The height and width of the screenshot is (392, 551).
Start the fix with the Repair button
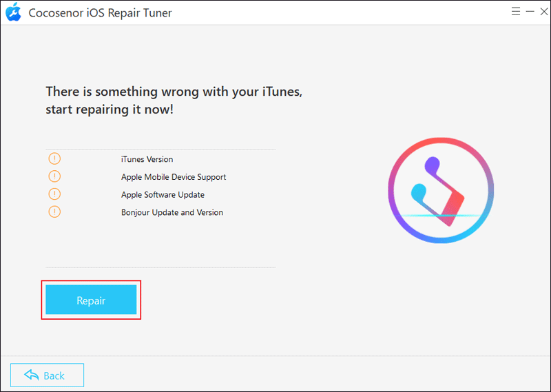pos(91,300)
